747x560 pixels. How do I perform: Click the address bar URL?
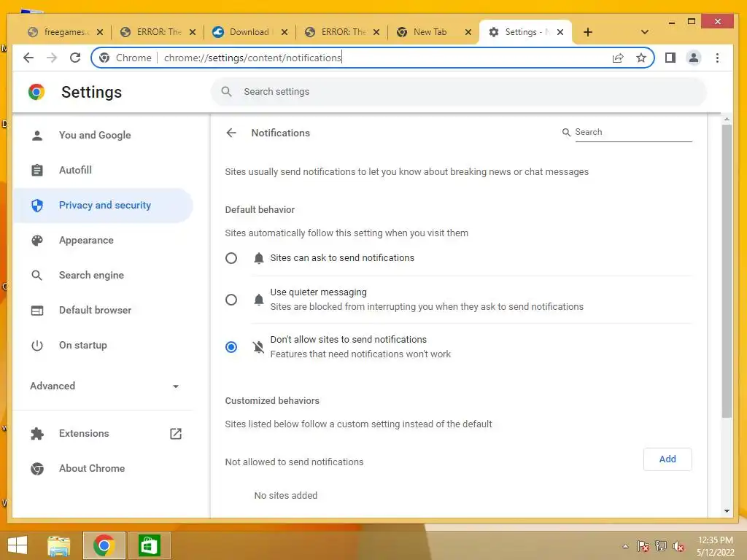click(252, 58)
